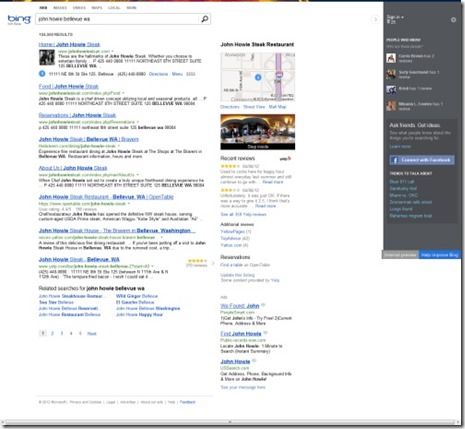Open the TripAdvisor reviews link

pos(235,238)
